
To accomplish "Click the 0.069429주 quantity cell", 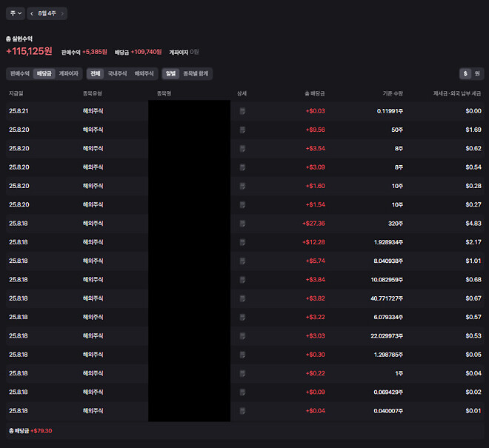I will 388,392.
